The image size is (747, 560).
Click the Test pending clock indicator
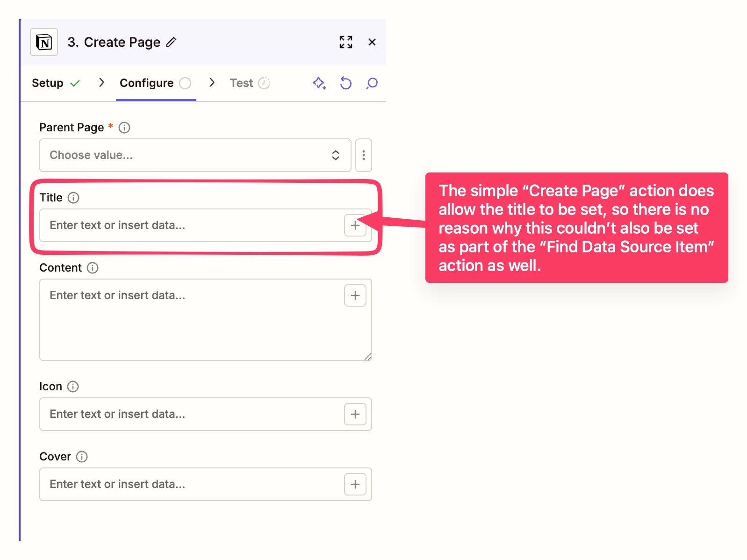[264, 83]
